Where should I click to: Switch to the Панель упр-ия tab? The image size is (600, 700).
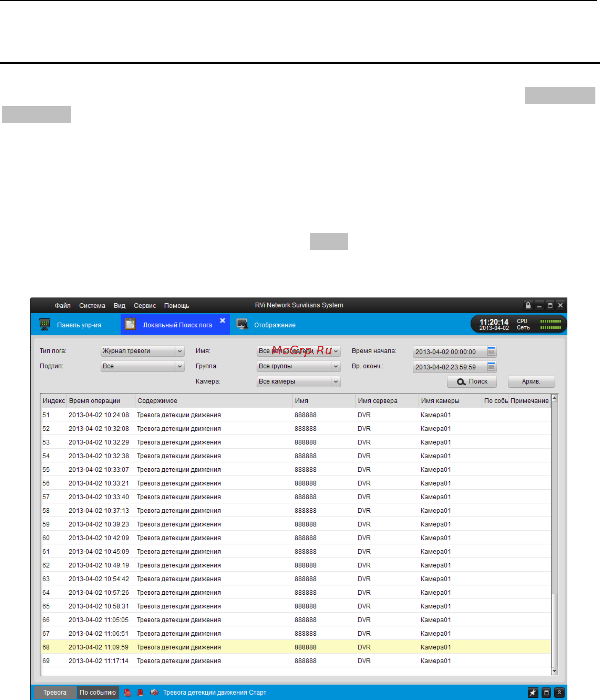(79, 325)
